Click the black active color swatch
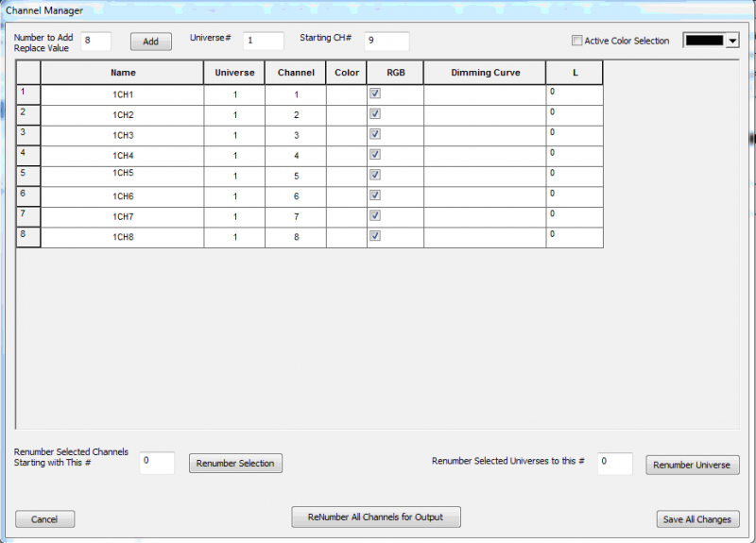Image resolution: width=756 pixels, height=543 pixels. [703, 41]
